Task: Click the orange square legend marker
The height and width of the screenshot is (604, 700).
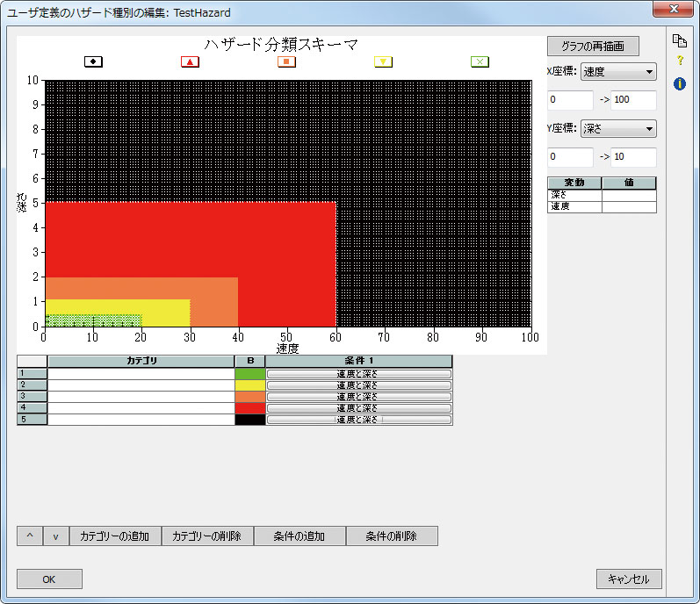Action: tap(286, 61)
